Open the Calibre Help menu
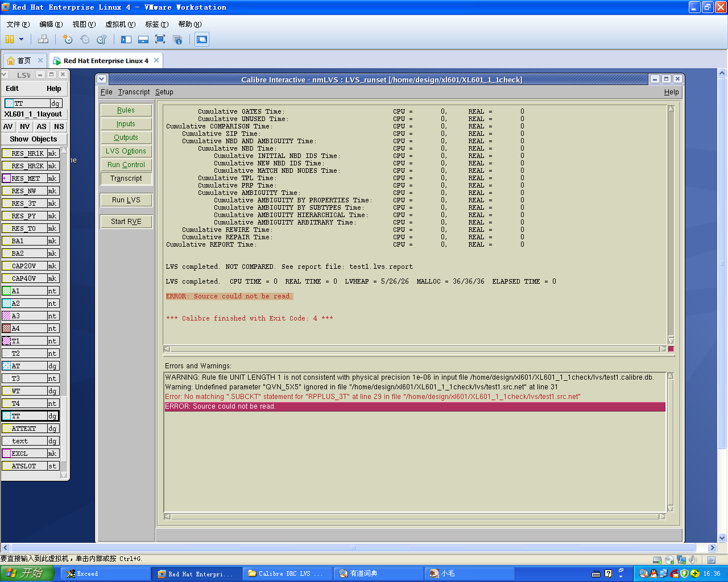This screenshot has height=582, width=728. click(671, 92)
